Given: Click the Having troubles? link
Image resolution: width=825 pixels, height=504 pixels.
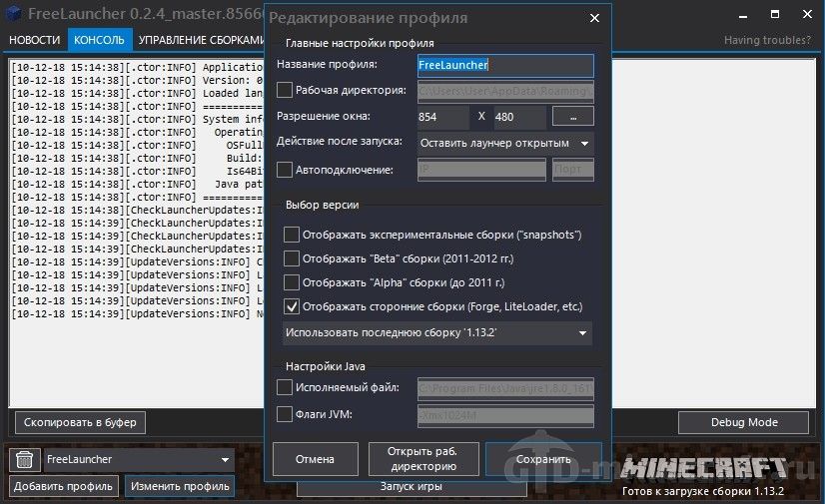Looking at the screenshot, I should [x=767, y=40].
